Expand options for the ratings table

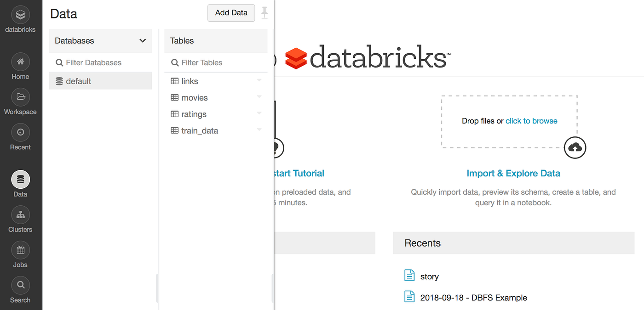259,113
